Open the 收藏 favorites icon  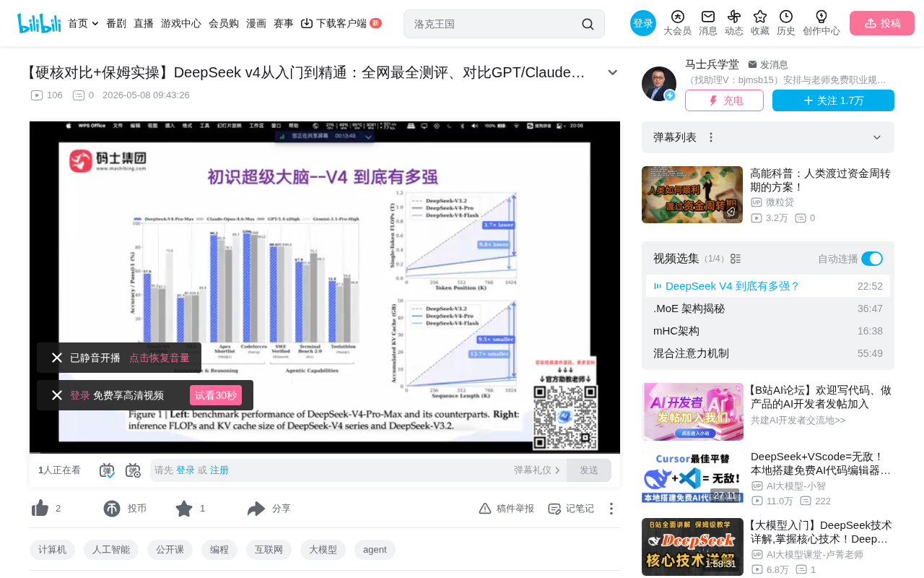(760, 17)
